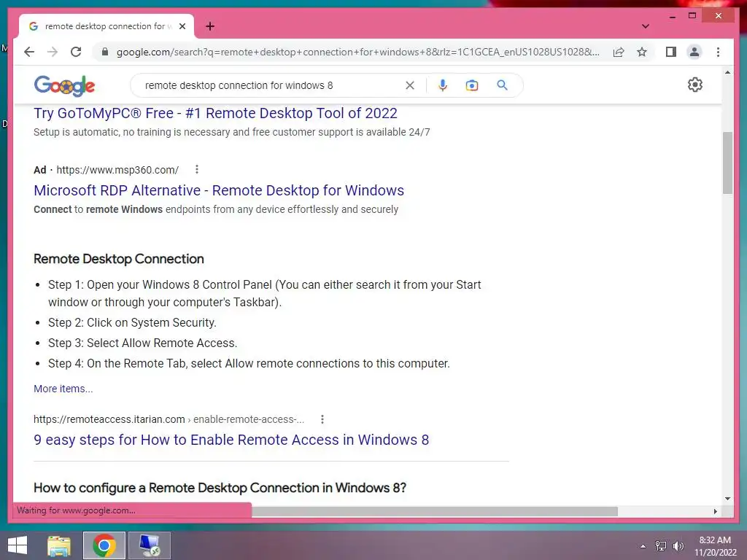
Task: Click More items link
Action: click(x=63, y=389)
